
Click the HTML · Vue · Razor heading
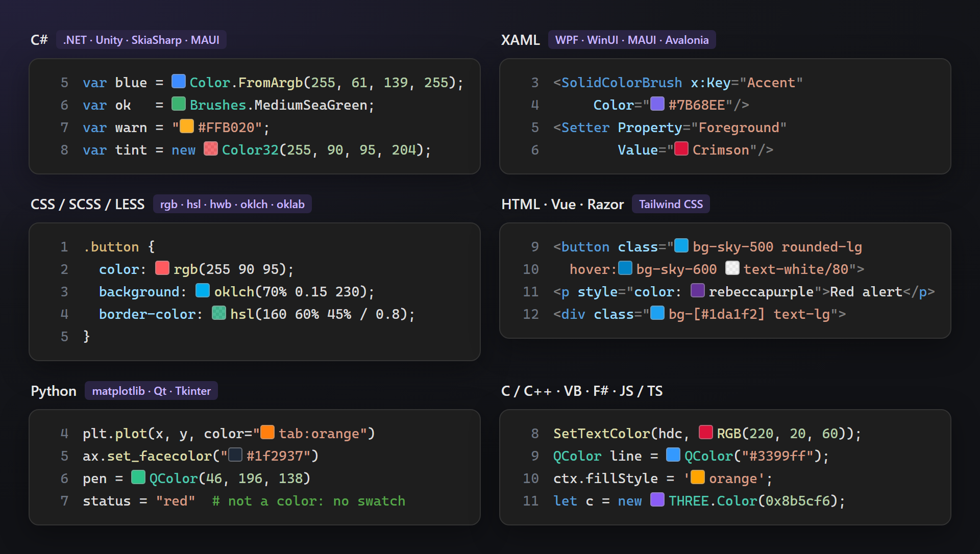click(562, 204)
